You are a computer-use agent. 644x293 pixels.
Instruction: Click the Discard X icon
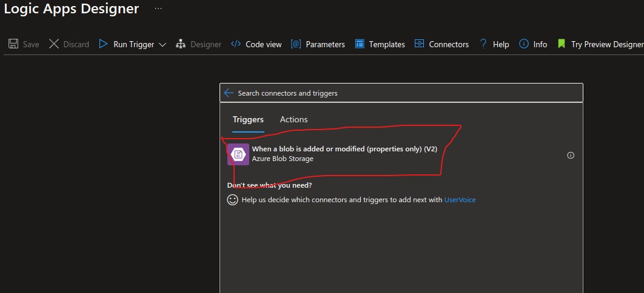pyautogui.click(x=54, y=44)
